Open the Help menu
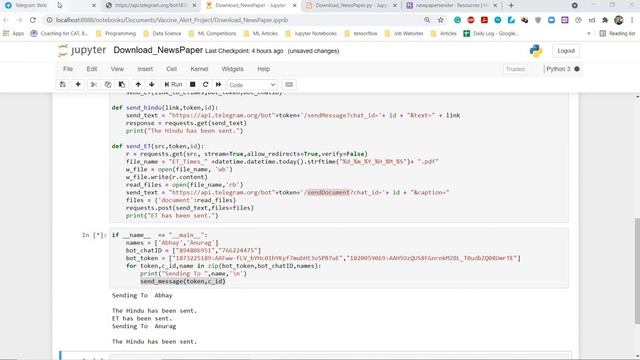640x360 pixels. (x=264, y=69)
